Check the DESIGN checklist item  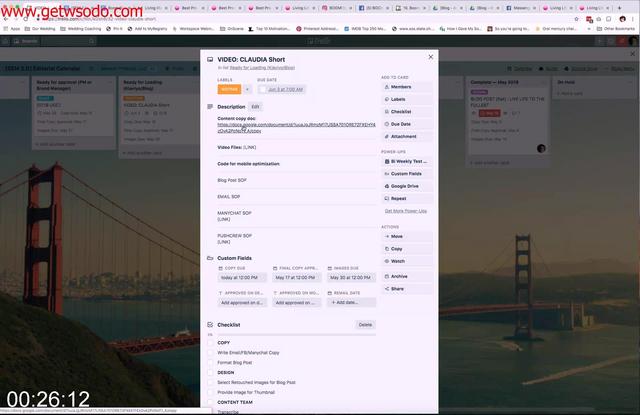tap(210, 373)
